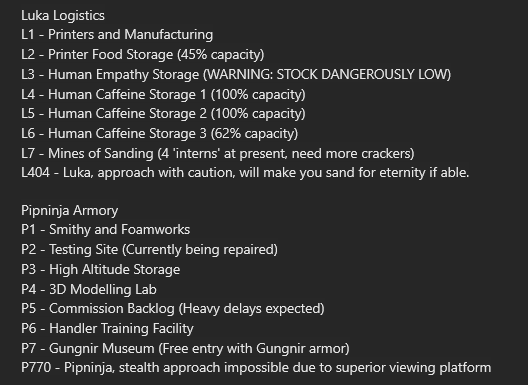Select the L404 Luka entry

[245, 173]
